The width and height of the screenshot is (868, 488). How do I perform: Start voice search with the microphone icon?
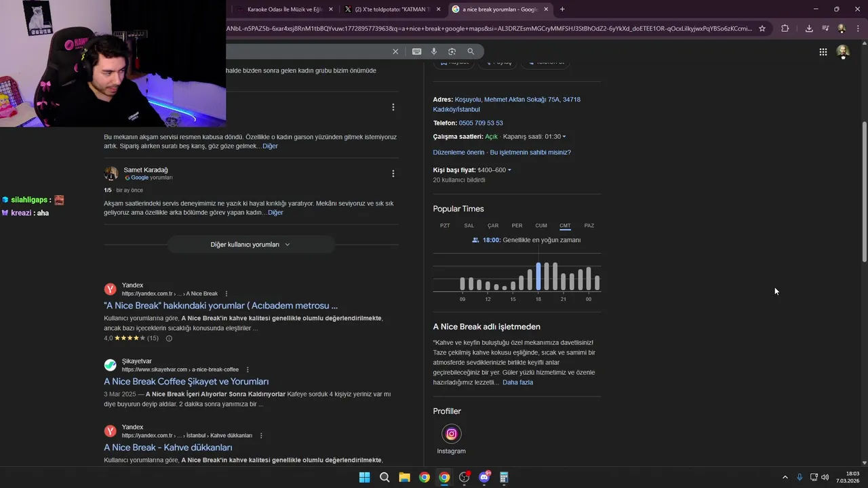pyautogui.click(x=434, y=52)
